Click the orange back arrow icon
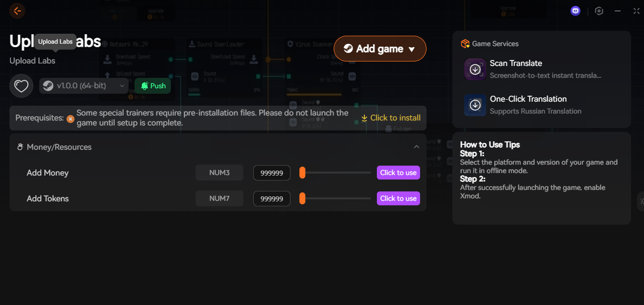 (x=17, y=10)
